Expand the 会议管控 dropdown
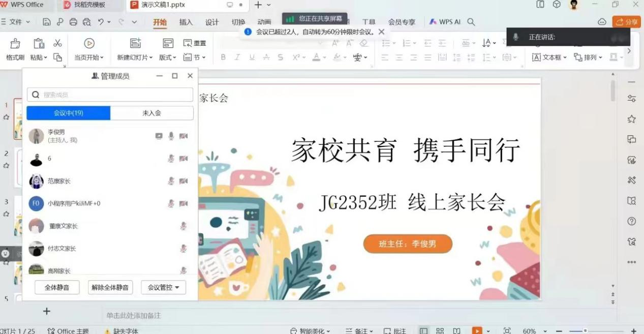Viewport: 644px width, 334px height. click(x=163, y=288)
